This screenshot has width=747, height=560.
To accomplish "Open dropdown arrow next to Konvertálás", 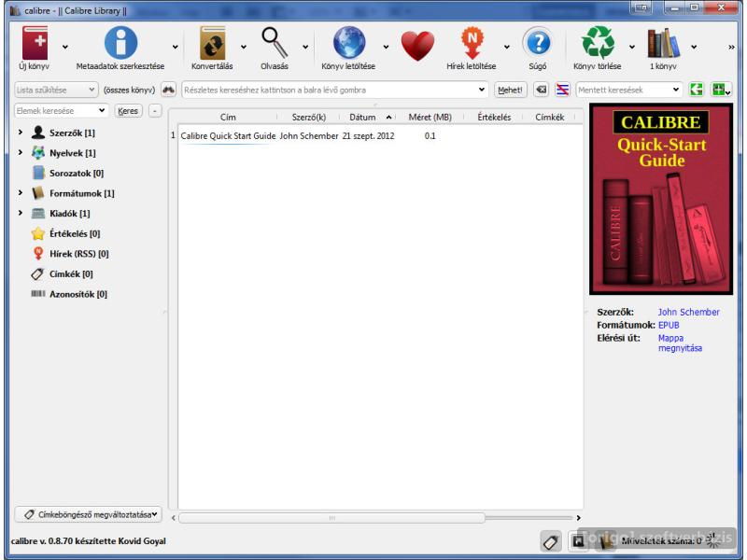I will [244, 47].
